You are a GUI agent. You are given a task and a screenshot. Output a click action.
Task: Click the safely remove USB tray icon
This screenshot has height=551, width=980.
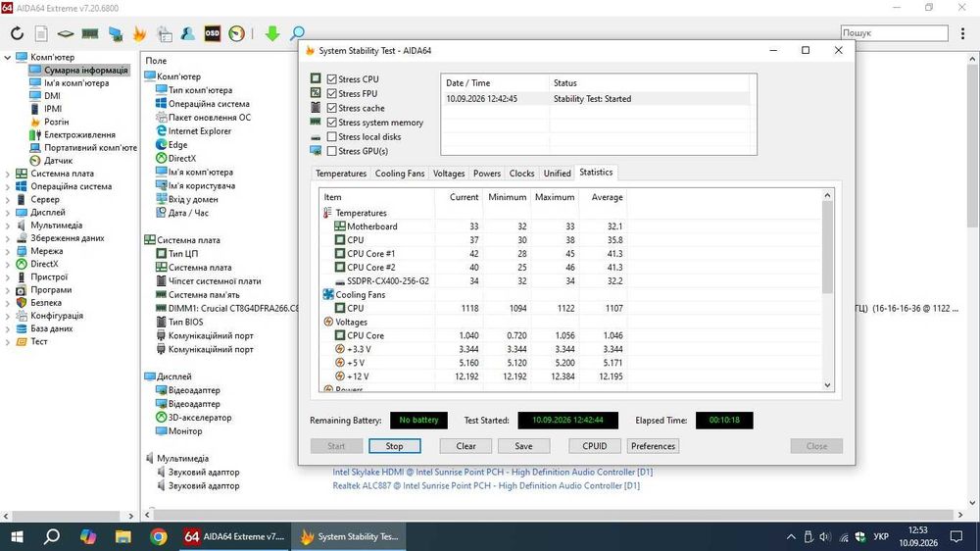808,536
